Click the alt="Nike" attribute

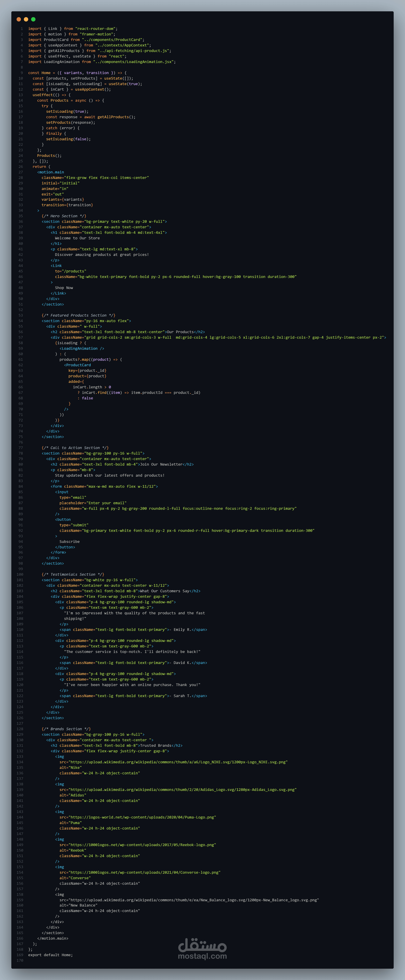[x=71, y=768]
